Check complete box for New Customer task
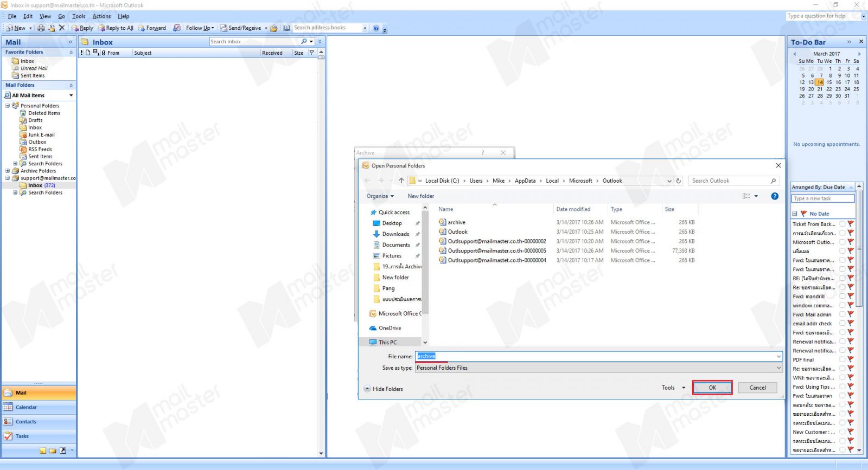 click(842, 432)
